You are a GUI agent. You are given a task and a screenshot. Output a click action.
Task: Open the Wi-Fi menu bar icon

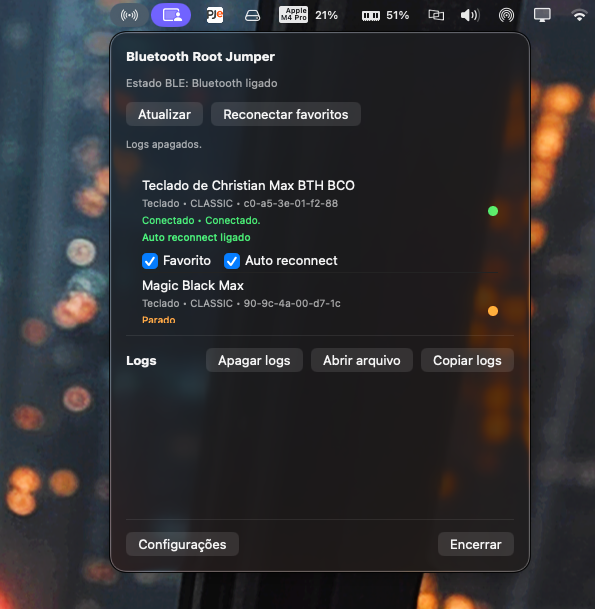(x=579, y=15)
